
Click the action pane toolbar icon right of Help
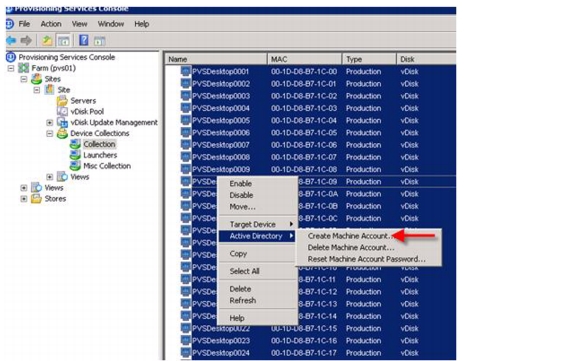click(99, 40)
